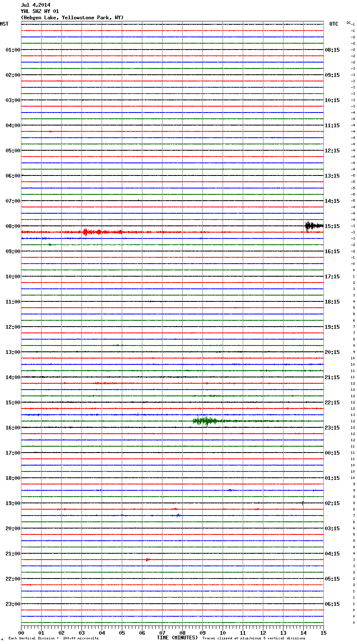Select the '12:00' MST time label
This screenshot has width=357, height=644.
(13, 327)
